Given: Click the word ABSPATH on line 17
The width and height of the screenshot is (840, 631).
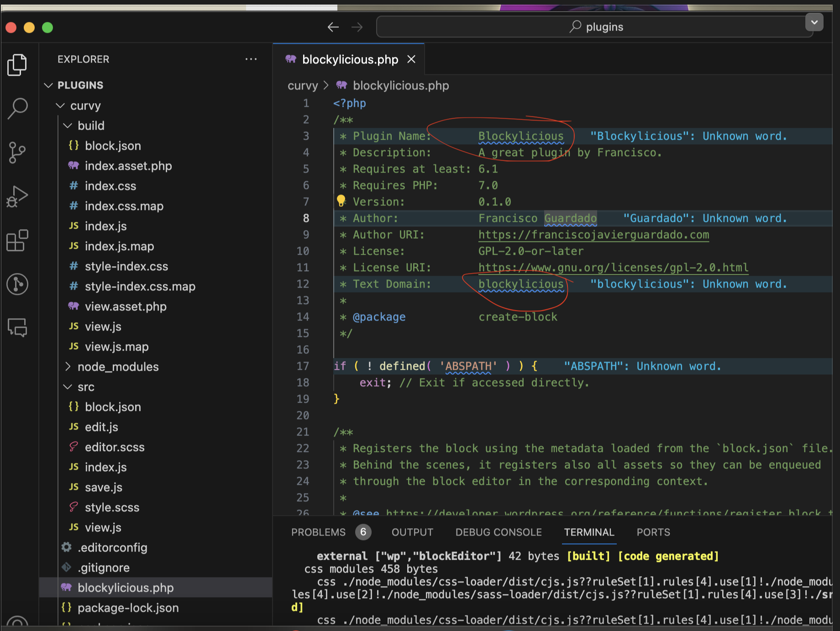Looking at the screenshot, I should tap(468, 366).
